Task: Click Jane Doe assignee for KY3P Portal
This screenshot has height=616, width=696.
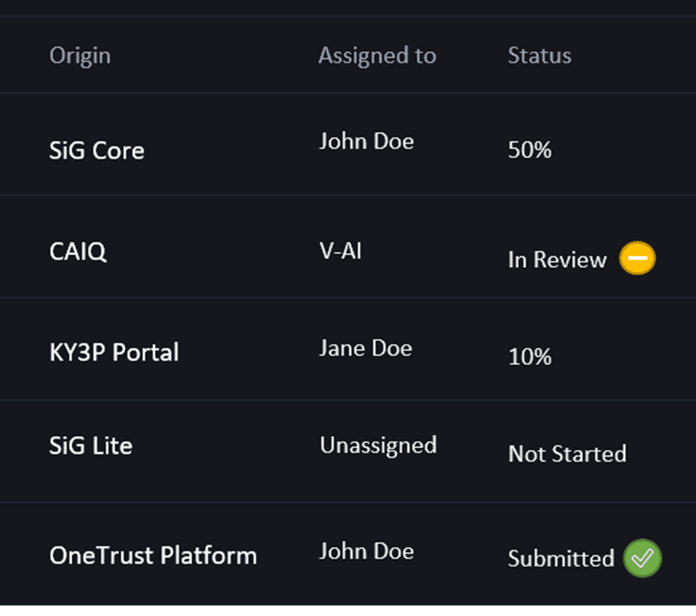Action: click(366, 349)
